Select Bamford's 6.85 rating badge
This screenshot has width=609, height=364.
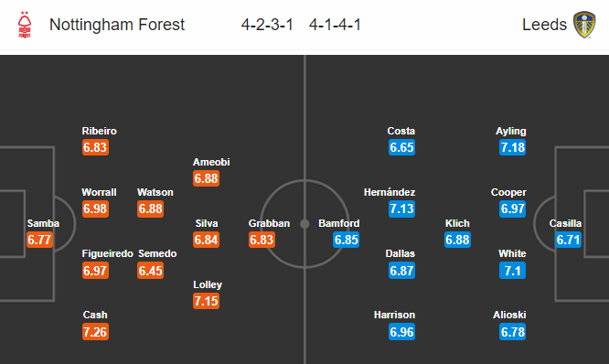pyautogui.click(x=346, y=240)
